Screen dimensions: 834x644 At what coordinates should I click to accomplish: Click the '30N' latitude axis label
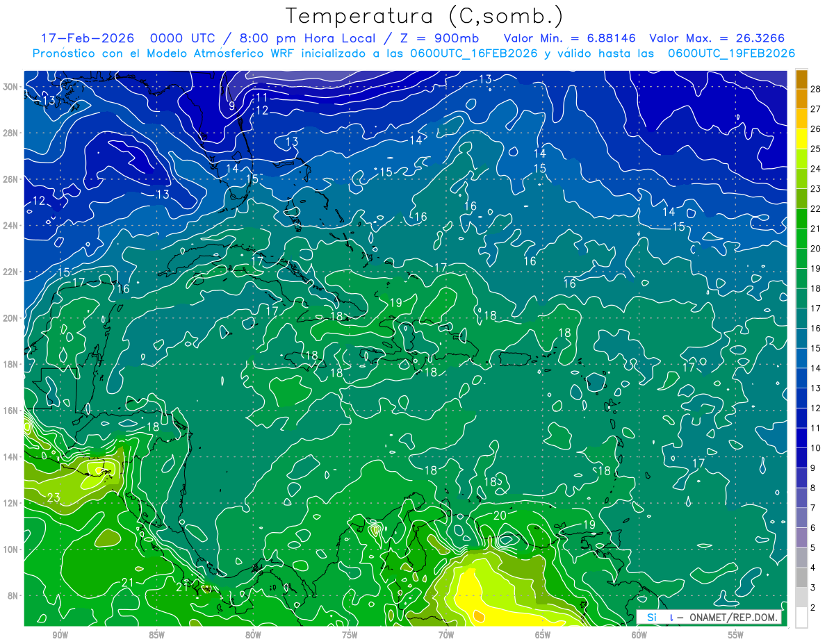[x=11, y=86]
